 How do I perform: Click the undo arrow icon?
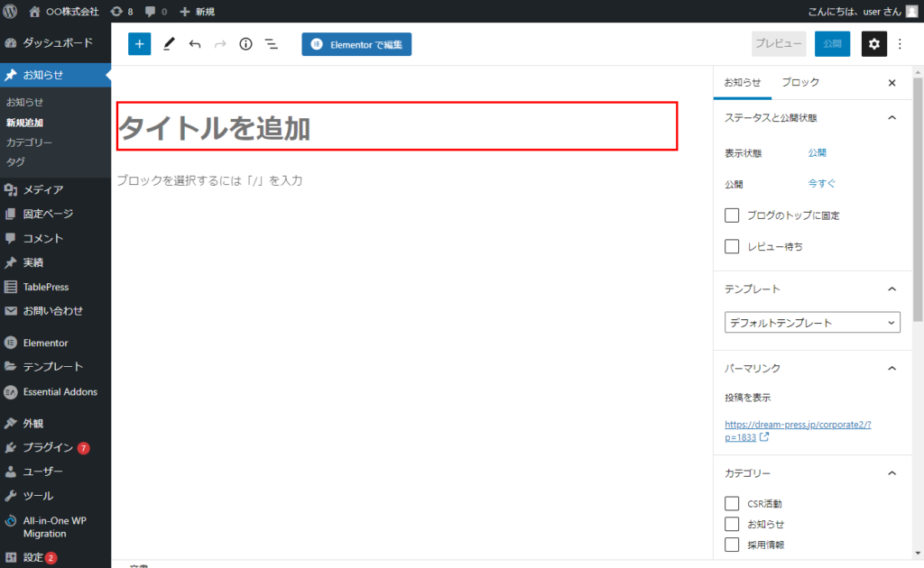[x=195, y=44]
